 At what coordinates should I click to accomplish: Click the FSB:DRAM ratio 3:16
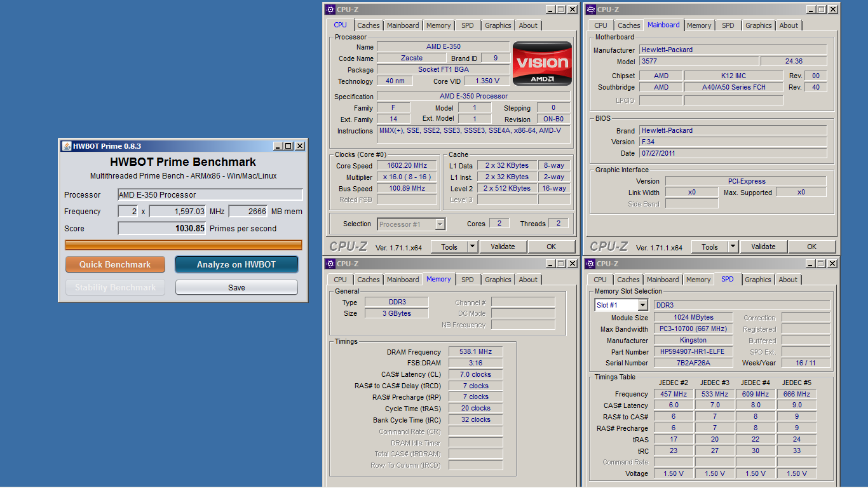click(x=476, y=363)
